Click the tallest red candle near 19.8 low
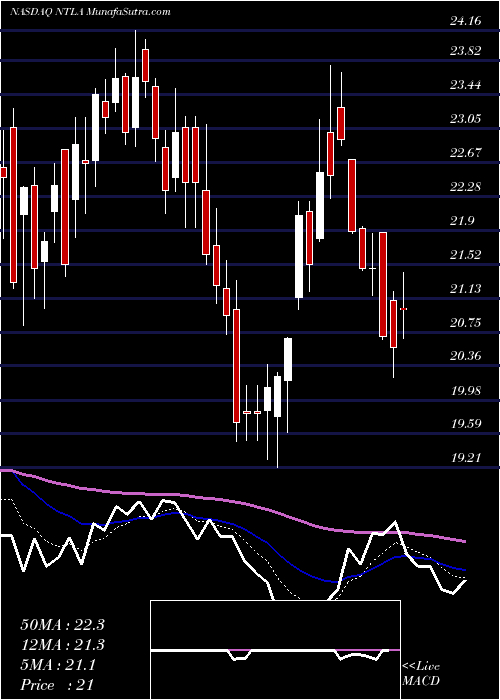The image size is (500, 700). [236, 366]
